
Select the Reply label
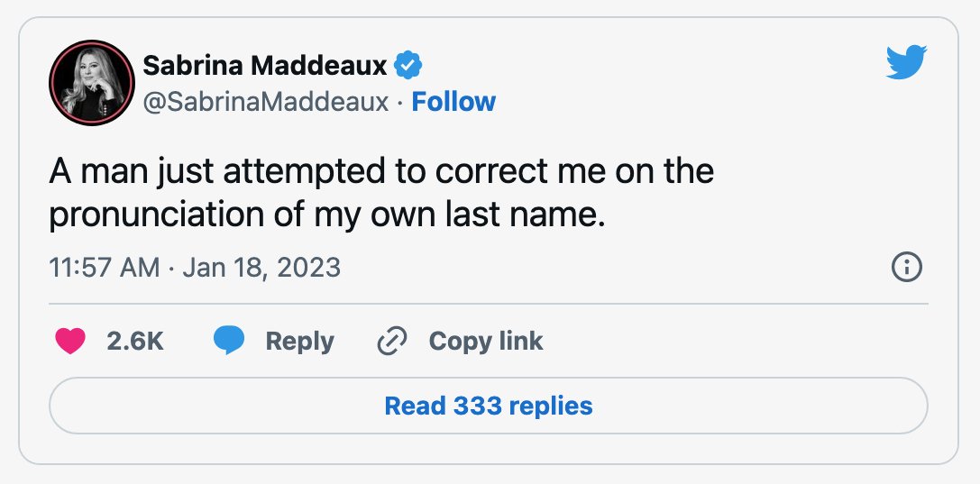tap(300, 341)
